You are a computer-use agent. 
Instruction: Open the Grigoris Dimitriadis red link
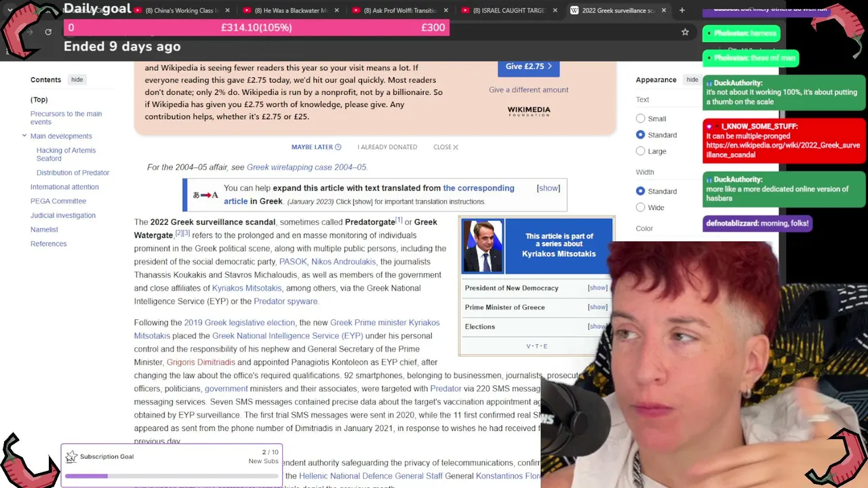pos(201,363)
